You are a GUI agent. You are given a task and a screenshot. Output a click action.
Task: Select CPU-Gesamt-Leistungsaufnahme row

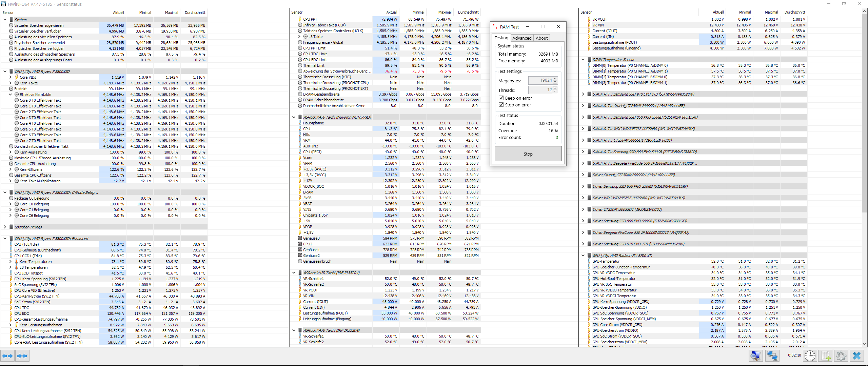pyautogui.click(x=104, y=319)
